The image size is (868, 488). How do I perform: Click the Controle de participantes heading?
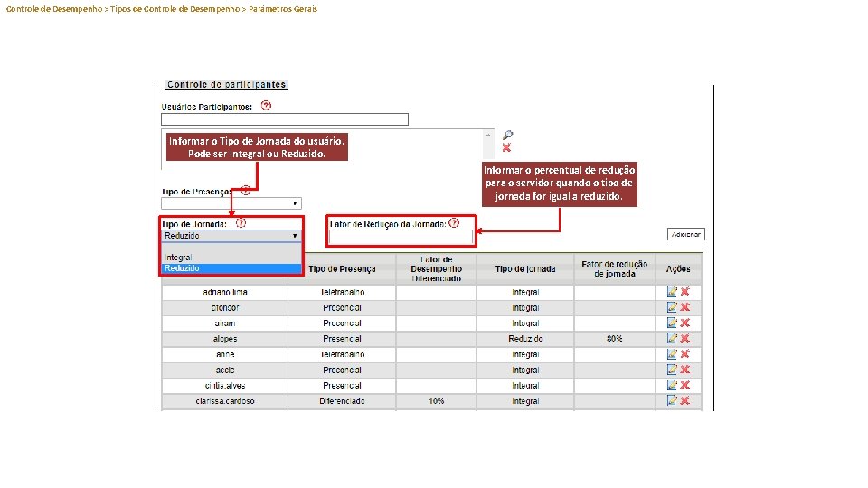(x=226, y=85)
